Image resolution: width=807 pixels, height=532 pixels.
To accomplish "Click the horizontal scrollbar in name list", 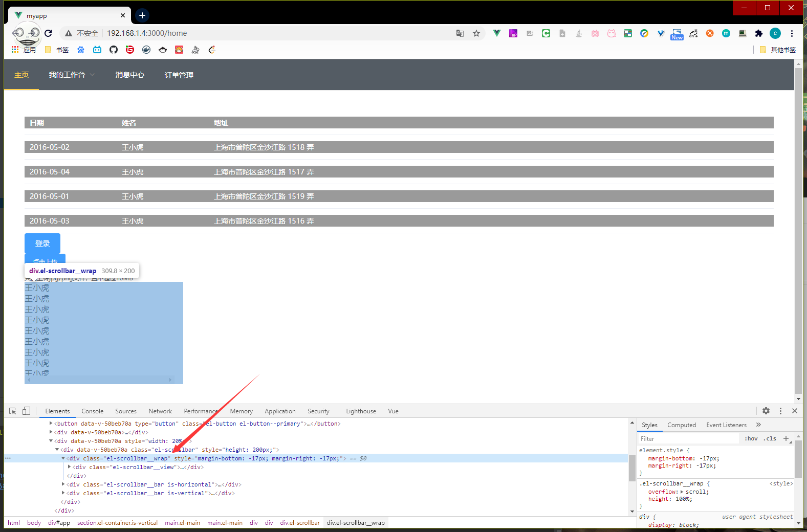I will 100,380.
